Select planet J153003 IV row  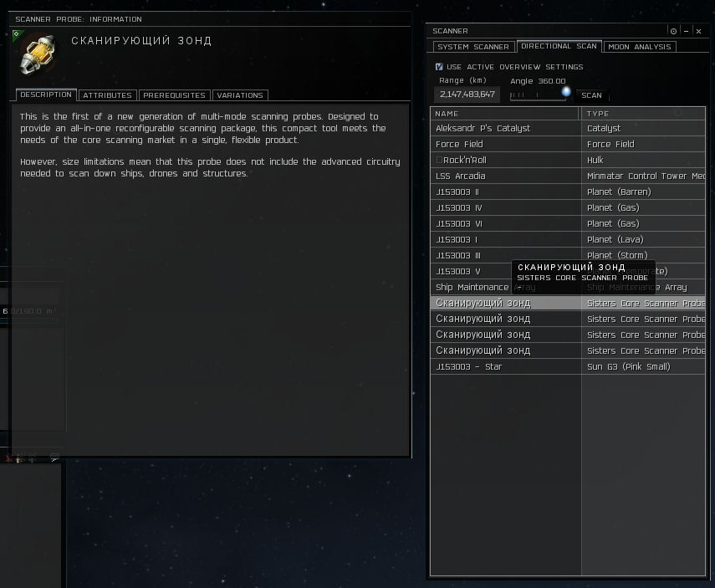[568, 207]
